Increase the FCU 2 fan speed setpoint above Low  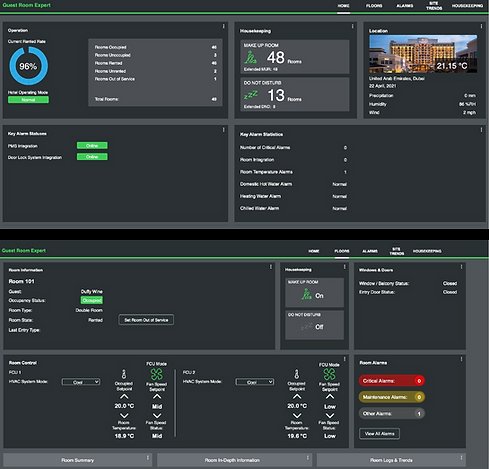330,397
